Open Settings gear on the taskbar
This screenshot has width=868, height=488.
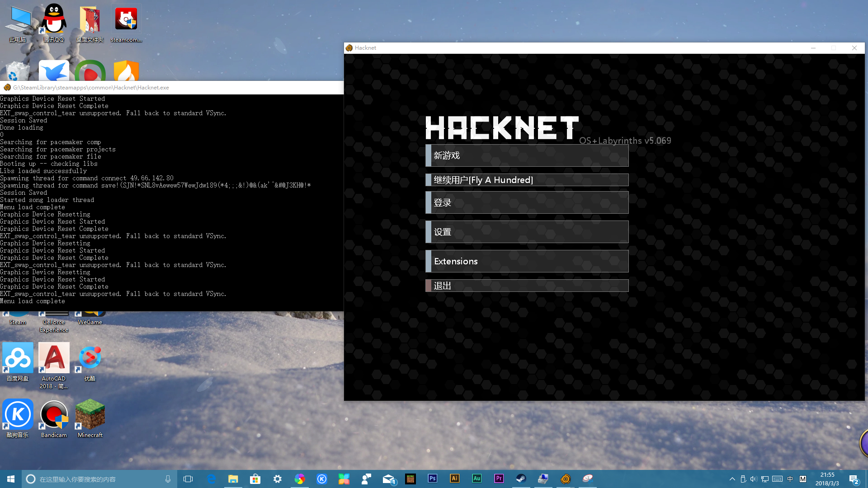278,479
